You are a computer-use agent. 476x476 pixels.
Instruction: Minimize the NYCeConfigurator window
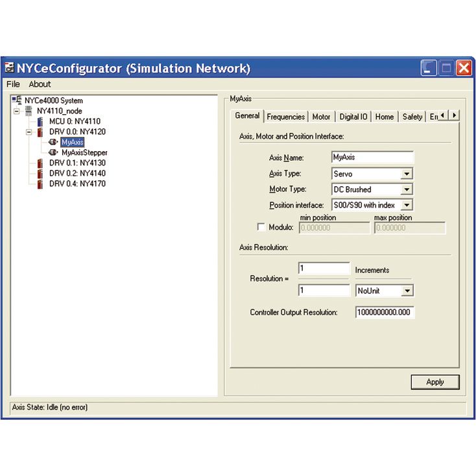click(x=429, y=67)
